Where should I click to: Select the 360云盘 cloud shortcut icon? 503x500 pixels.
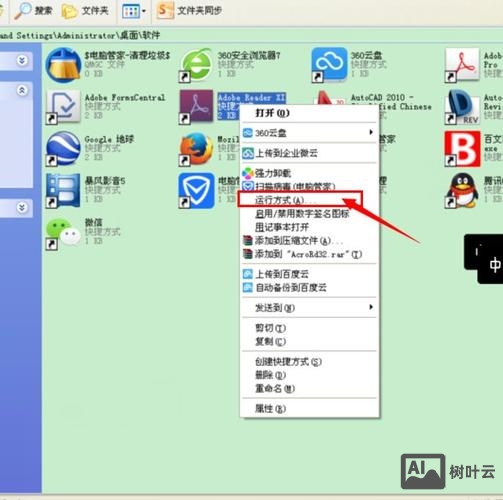pos(329,65)
